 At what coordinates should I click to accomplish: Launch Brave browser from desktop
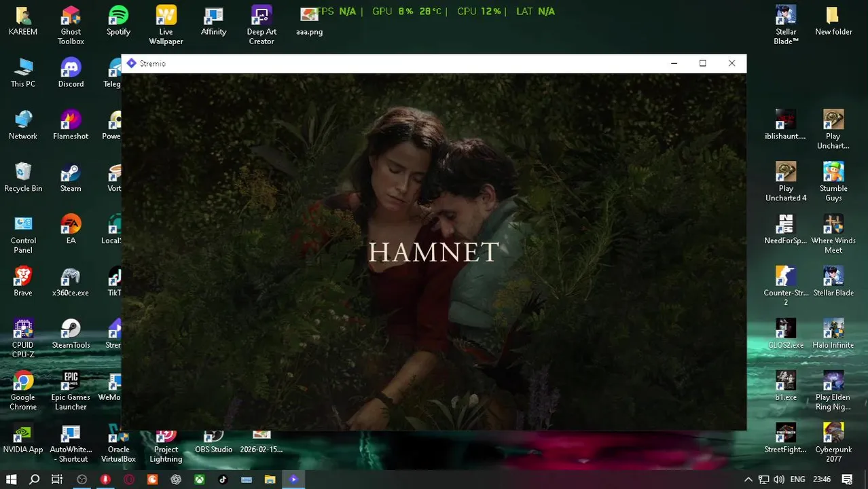pos(23,283)
